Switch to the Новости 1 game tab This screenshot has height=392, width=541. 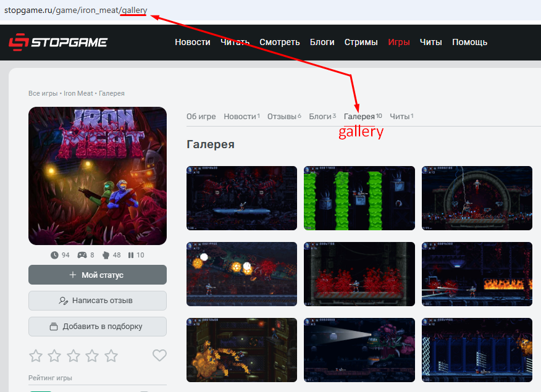[241, 117]
